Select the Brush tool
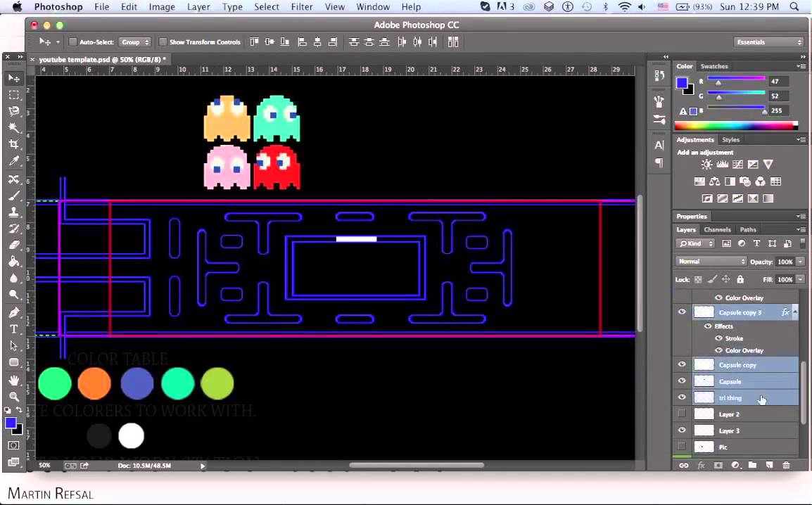This screenshot has width=812, height=505. [14, 196]
